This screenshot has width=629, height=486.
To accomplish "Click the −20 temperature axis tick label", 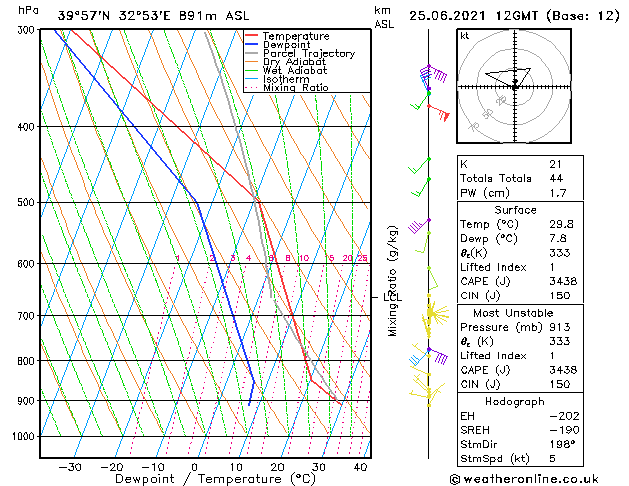I will [x=112, y=468].
